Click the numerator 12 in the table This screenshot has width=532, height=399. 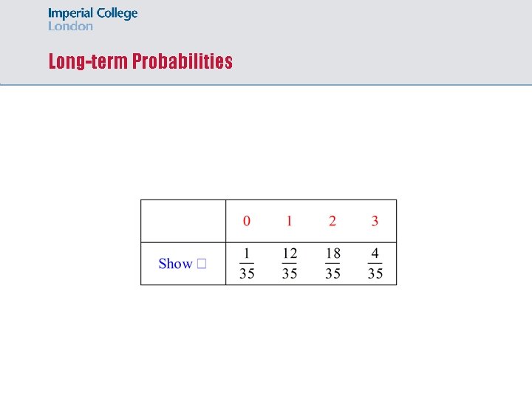point(290,253)
